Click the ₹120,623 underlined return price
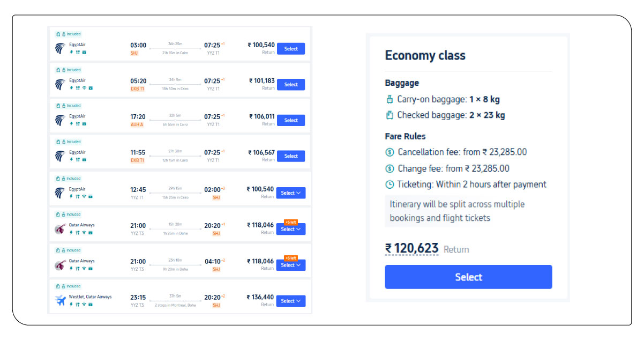The height and width of the screenshot is (340, 644). click(x=411, y=248)
